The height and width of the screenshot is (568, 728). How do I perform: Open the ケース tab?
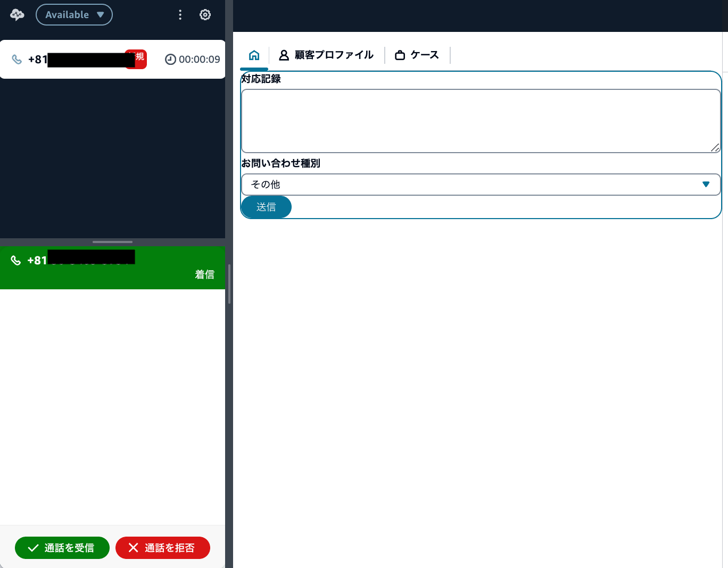(417, 55)
